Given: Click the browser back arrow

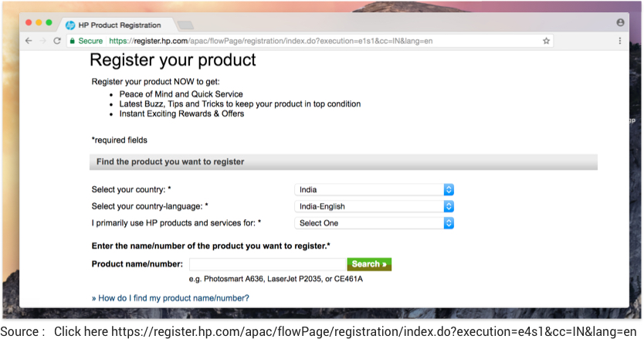Looking at the screenshot, I should (29, 41).
